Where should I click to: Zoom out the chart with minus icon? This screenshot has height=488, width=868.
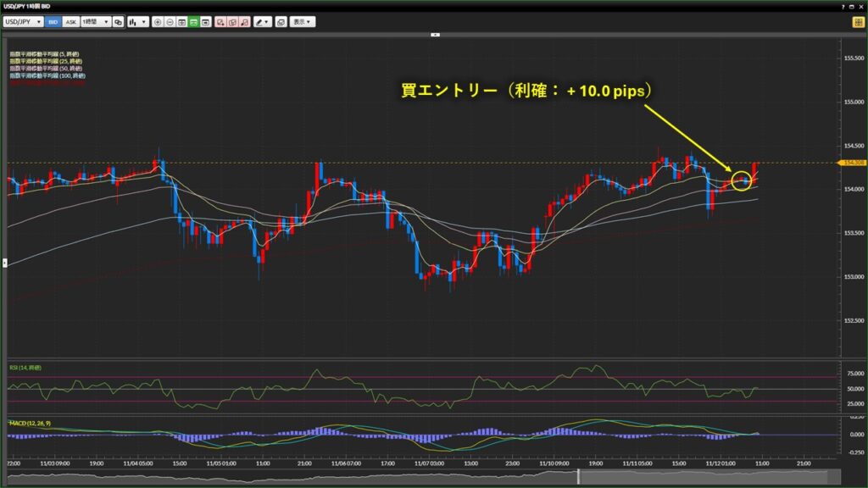point(170,22)
